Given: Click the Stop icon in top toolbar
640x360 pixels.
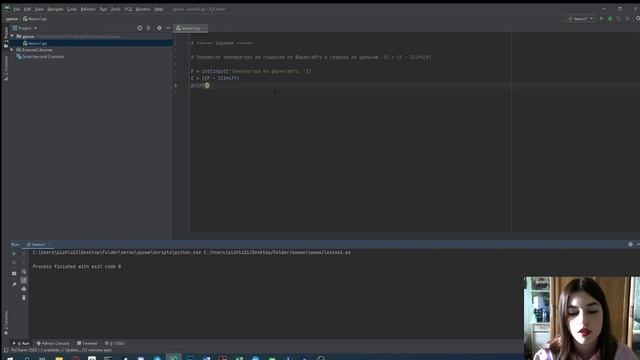Looking at the screenshot, I should pos(628,19).
